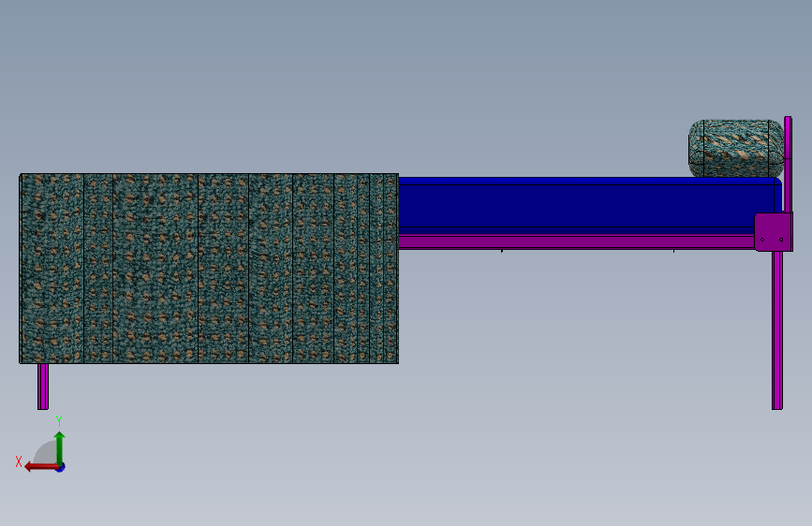Image resolution: width=812 pixels, height=526 pixels.
Task: Click the green Y axis arrow
Action: (x=60, y=449)
